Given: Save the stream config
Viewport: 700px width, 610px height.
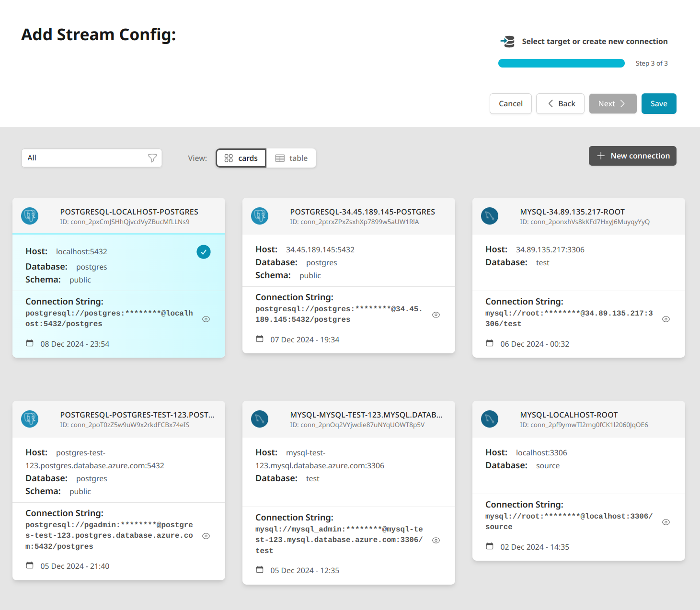Looking at the screenshot, I should coord(659,103).
